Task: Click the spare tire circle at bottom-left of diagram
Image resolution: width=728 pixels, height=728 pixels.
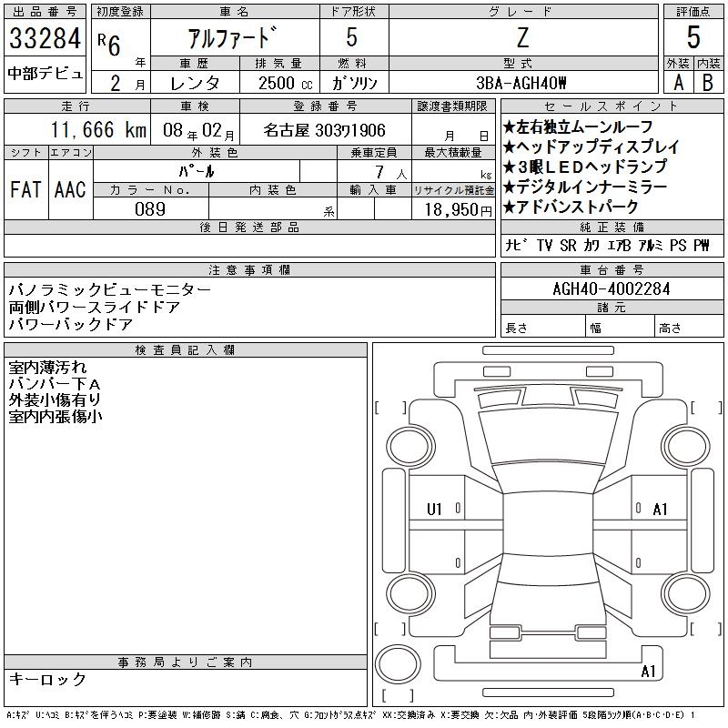Action: point(398,664)
